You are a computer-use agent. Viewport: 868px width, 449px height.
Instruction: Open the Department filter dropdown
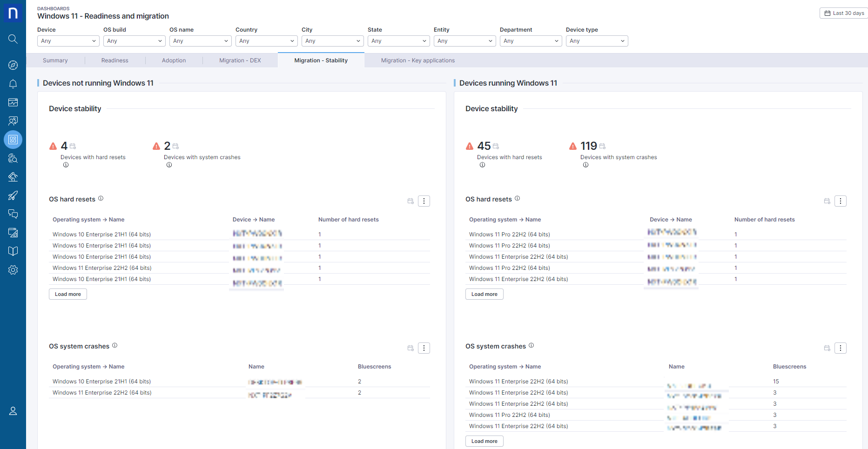coord(531,41)
